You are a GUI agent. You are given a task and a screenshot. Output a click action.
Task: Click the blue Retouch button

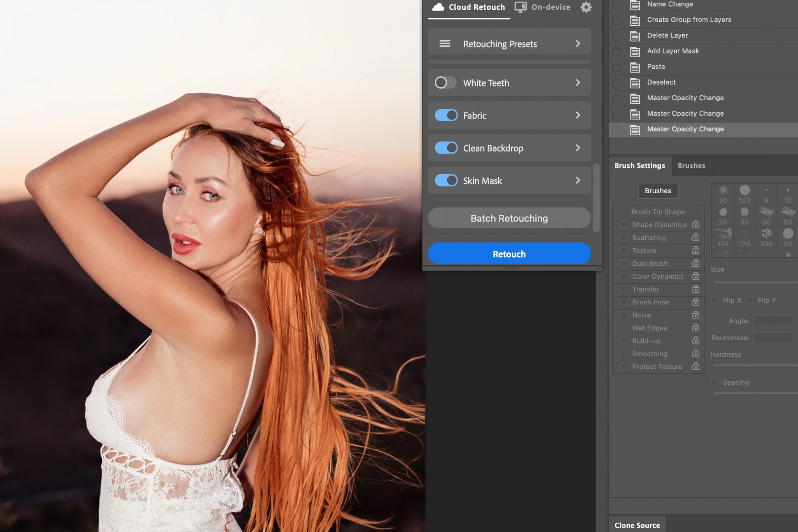tap(509, 253)
